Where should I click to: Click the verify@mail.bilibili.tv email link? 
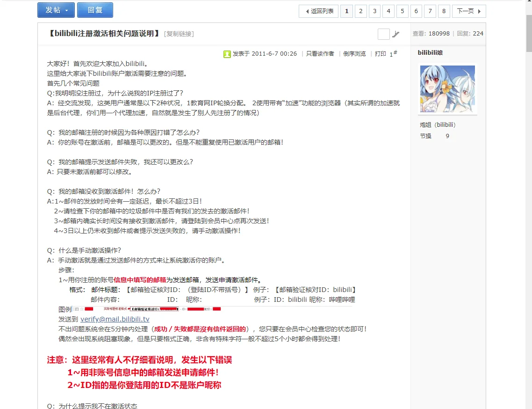coord(115,319)
